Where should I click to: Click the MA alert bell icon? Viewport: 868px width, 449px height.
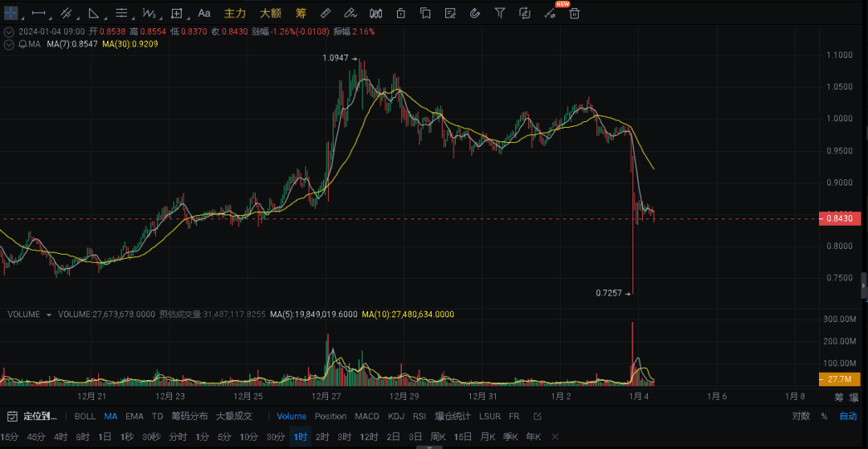(x=23, y=43)
